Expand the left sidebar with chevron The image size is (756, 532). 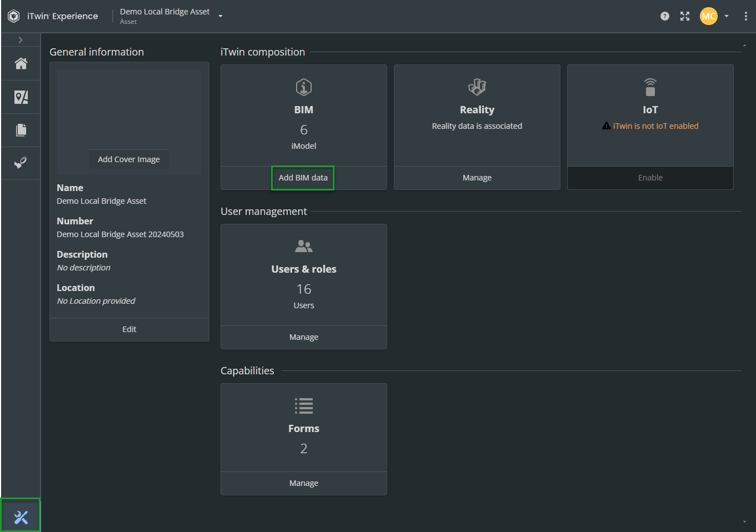coord(21,40)
